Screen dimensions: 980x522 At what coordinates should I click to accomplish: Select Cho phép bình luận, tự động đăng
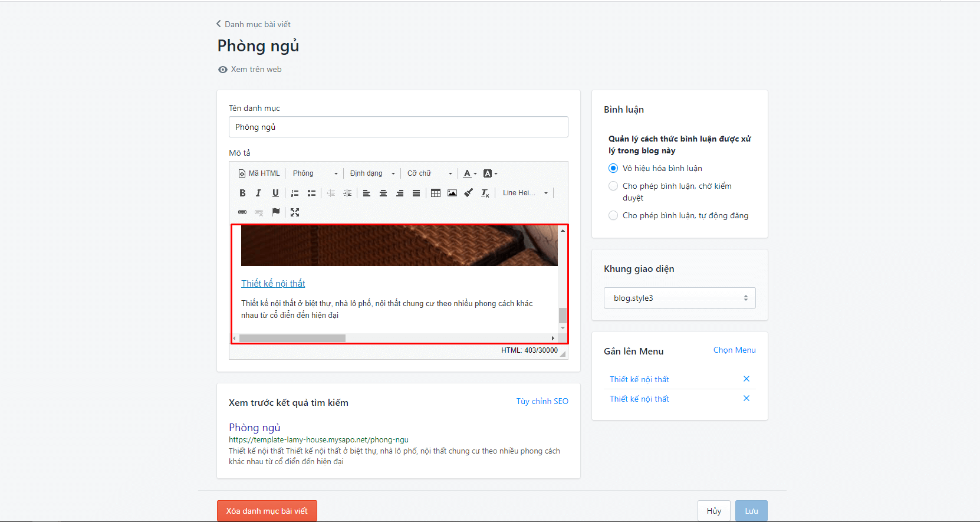click(613, 215)
